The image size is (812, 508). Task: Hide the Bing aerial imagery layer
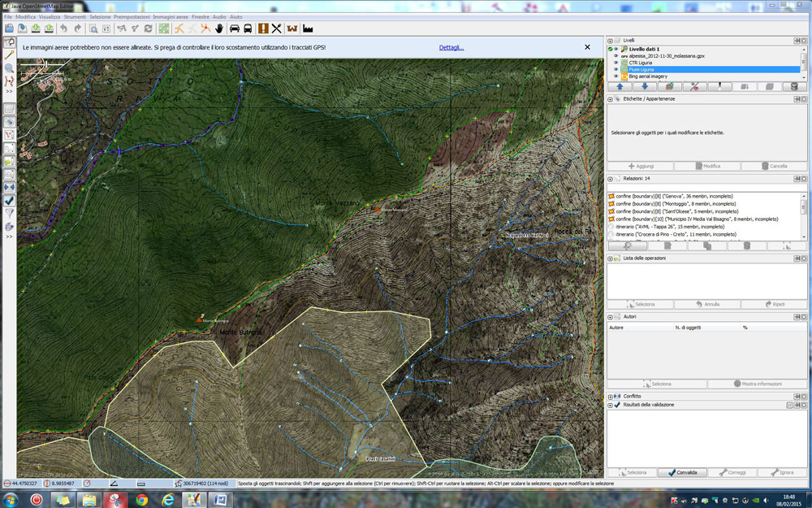tap(615, 76)
